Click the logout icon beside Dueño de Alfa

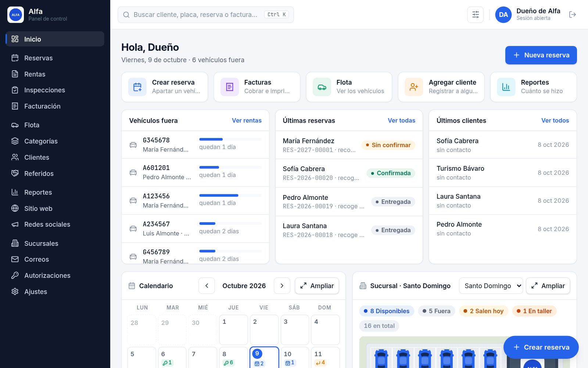click(x=572, y=15)
